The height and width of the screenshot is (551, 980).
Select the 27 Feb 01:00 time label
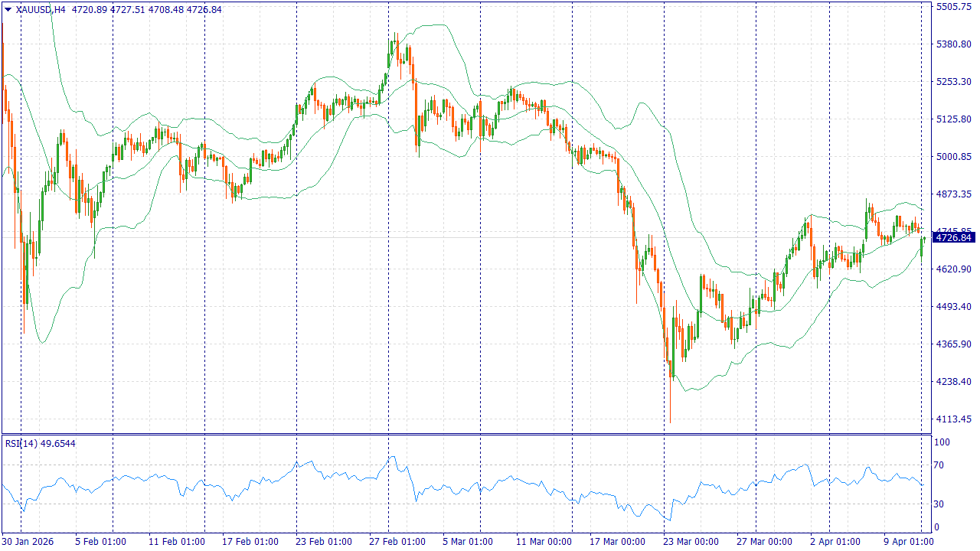tap(397, 541)
